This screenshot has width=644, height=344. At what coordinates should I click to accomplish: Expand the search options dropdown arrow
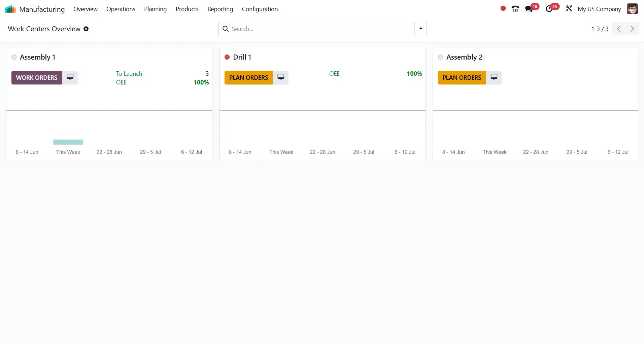420,29
